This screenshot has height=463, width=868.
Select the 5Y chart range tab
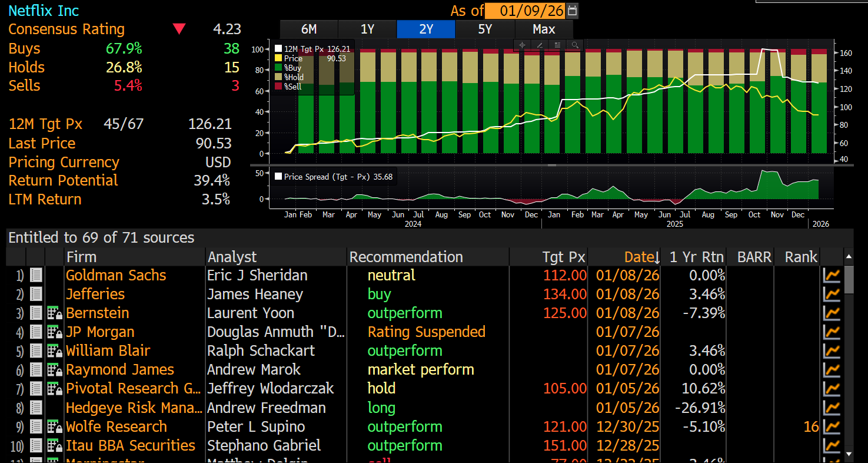tap(484, 29)
